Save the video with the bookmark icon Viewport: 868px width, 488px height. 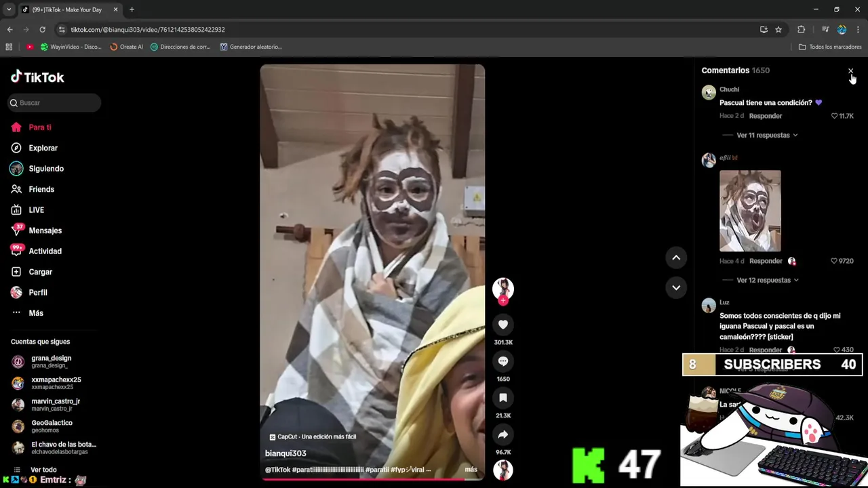[x=503, y=398]
